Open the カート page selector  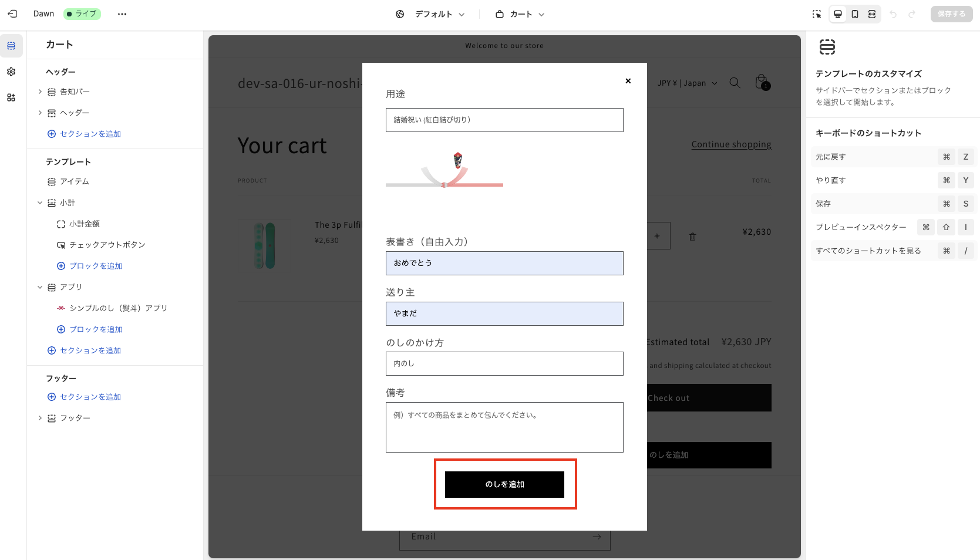[519, 14]
